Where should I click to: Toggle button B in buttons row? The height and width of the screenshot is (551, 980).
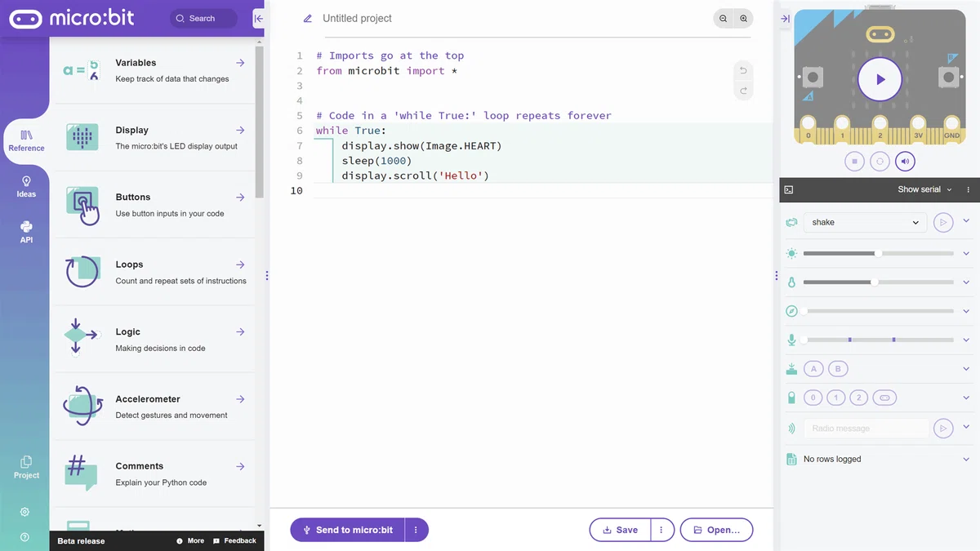pyautogui.click(x=838, y=369)
